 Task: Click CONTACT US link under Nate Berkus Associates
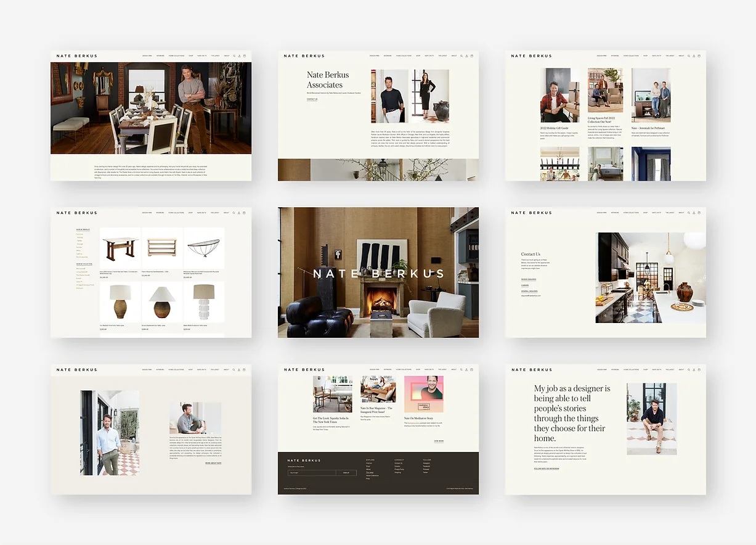(312, 99)
